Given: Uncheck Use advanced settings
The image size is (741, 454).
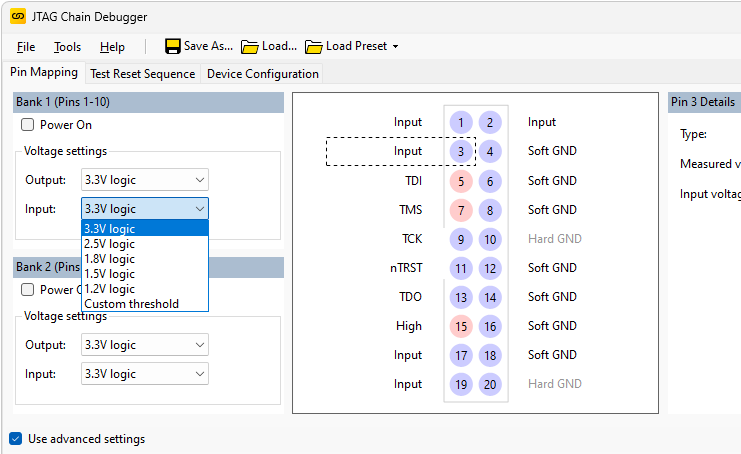Looking at the screenshot, I should 16,439.
